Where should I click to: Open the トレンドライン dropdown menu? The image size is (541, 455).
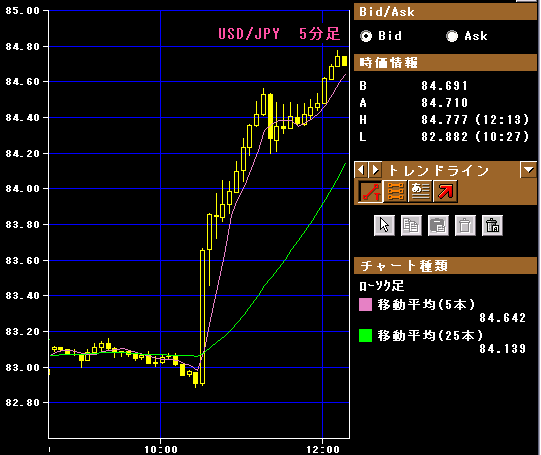coord(529,170)
